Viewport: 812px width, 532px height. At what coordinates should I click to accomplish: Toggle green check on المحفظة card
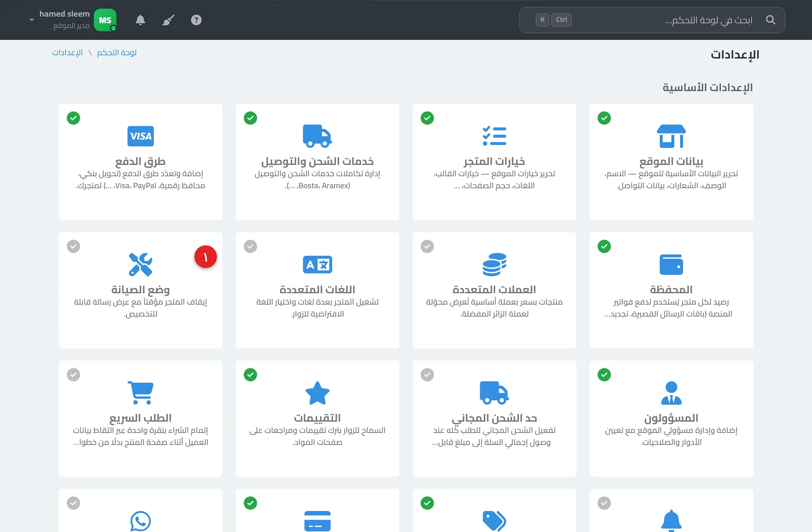coord(604,246)
